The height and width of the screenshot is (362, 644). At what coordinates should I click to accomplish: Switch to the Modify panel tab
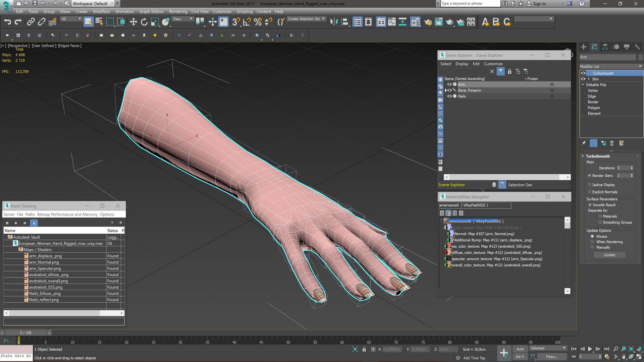pyautogui.click(x=594, y=47)
